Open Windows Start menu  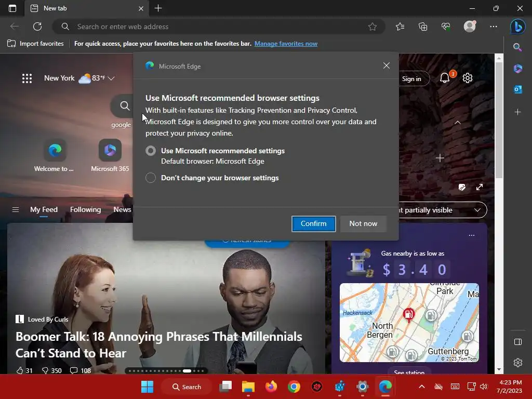tap(147, 387)
